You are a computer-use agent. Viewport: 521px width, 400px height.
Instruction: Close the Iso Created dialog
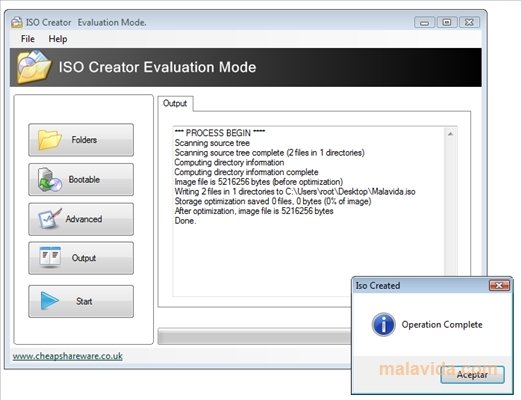(499, 286)
